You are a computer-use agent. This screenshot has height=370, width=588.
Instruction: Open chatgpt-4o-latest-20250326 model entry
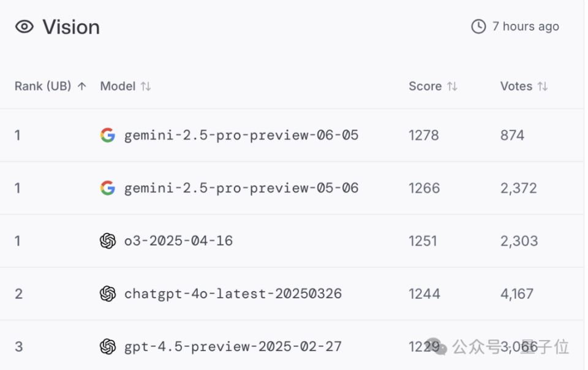pyautogui.click(x=233, y=294)
